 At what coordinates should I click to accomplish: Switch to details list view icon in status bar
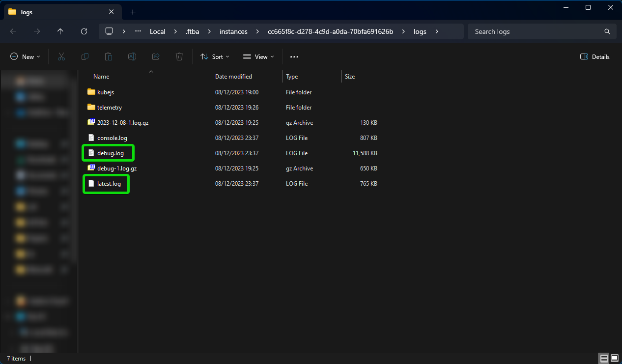tap(604, 359)
